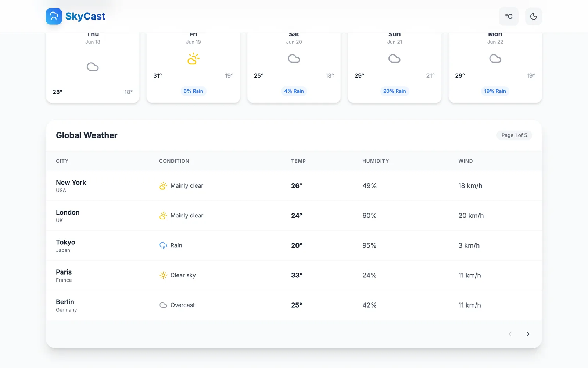
Task: Click the Rain condition label for Tokyo
Action: 176,245
